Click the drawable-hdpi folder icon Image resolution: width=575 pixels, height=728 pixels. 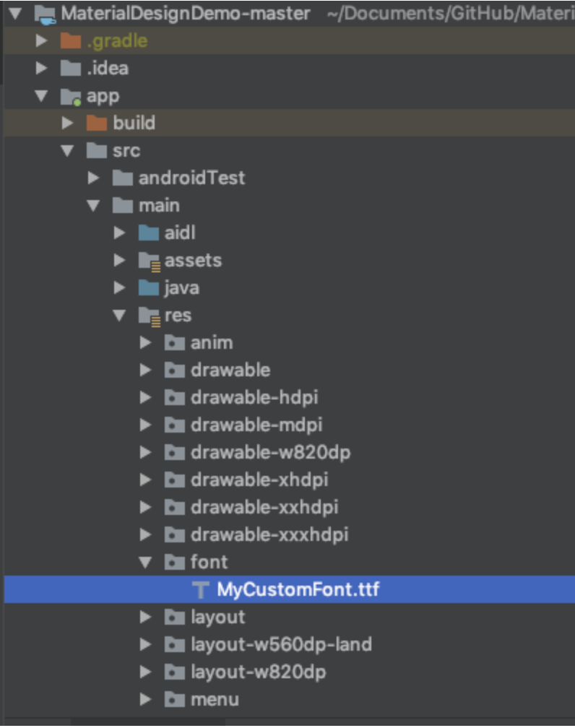173,397
